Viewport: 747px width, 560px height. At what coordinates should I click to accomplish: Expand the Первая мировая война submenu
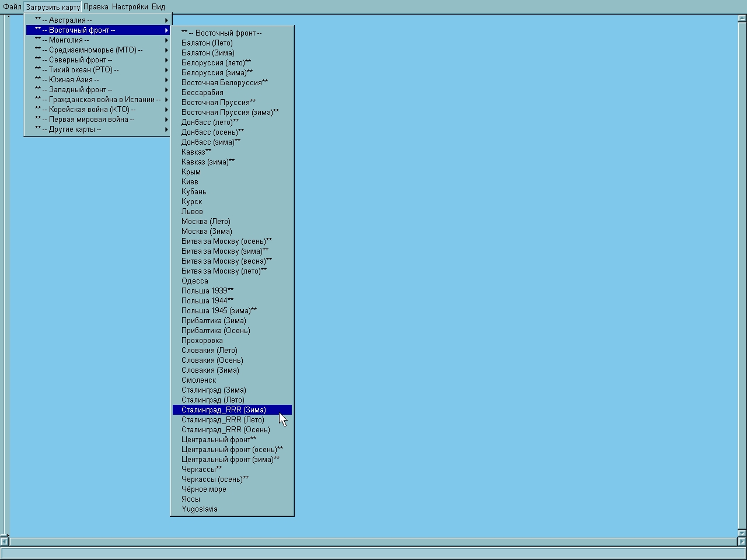pyautogui.click(x=98, y=120)
